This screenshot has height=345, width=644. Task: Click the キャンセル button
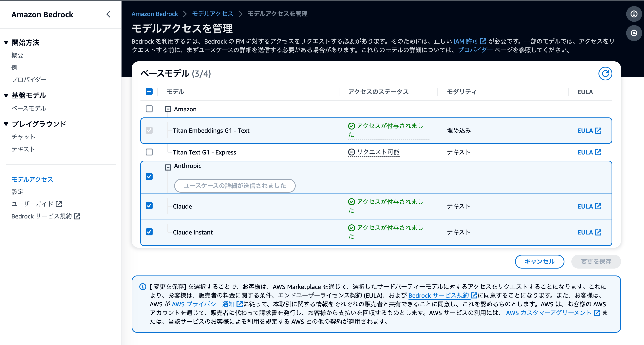[x=539, y=261]
